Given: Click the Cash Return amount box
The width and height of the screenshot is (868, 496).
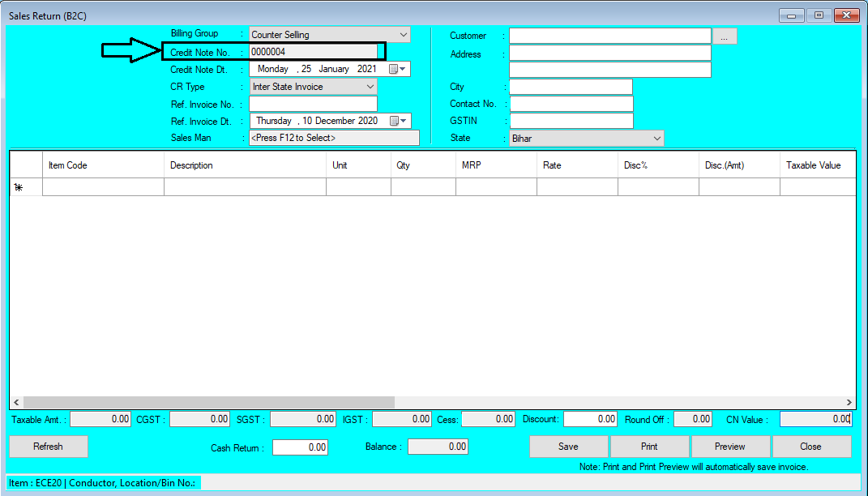Looking at the screenshot, I should tap(300, 447).
